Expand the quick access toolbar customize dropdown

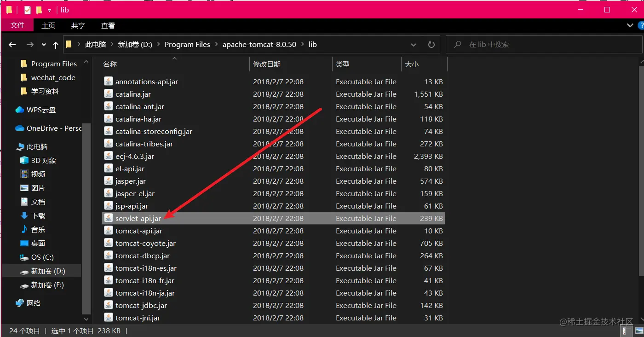[49, 10]
